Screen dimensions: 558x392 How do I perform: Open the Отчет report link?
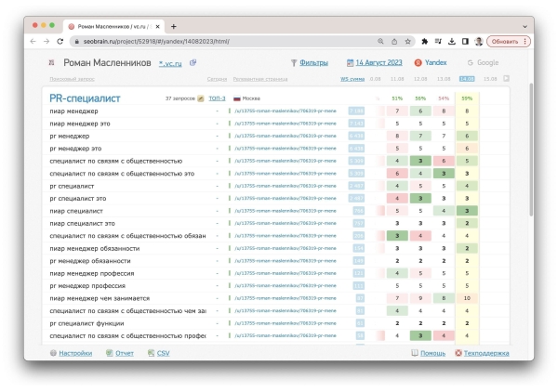coord(125,353)
